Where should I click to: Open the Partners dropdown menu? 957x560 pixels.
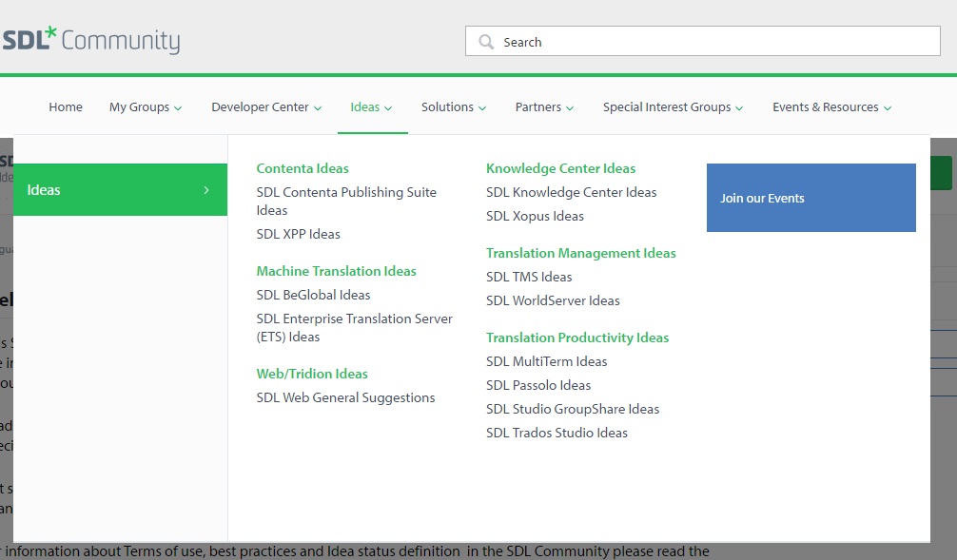[544, 107]
